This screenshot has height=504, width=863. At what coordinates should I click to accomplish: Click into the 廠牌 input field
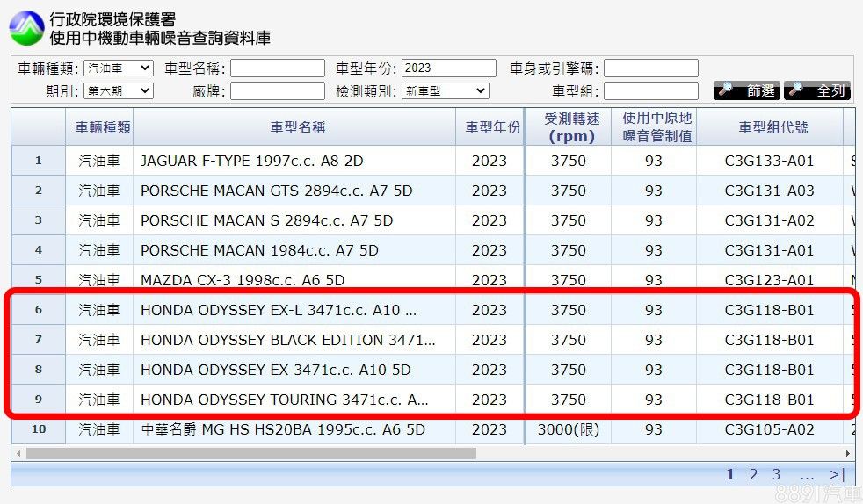(278, 90)
